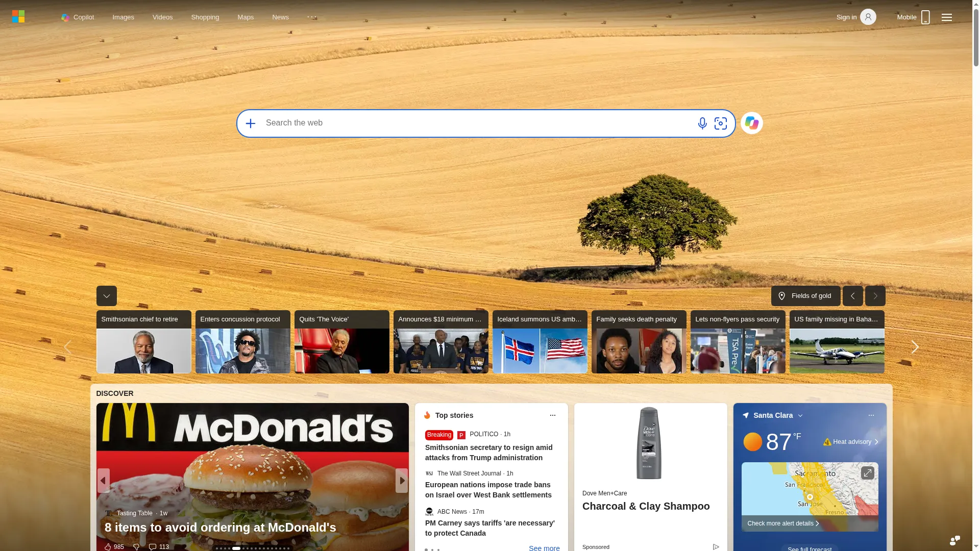Open the Heat advisory alert

click(851, 442)
